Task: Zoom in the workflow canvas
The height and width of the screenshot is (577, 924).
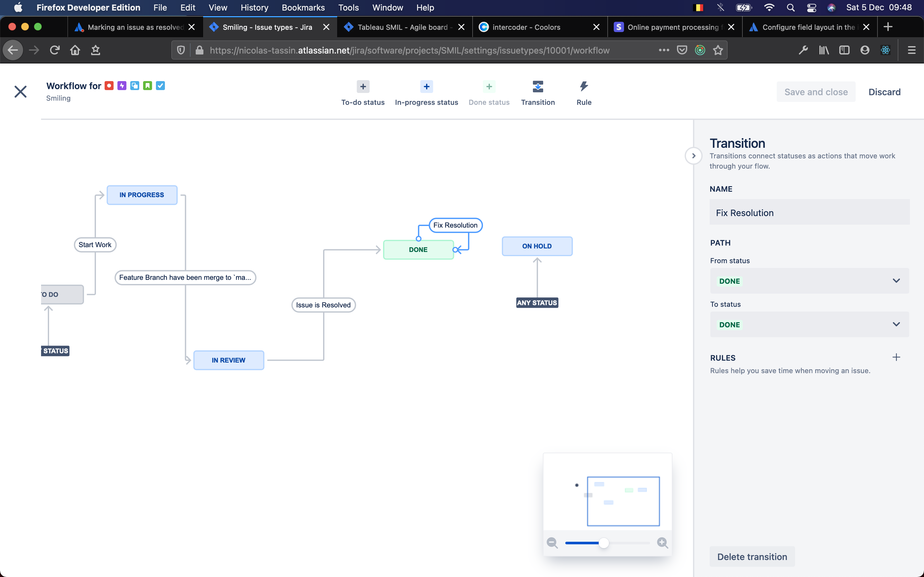Action: (662, 542)
